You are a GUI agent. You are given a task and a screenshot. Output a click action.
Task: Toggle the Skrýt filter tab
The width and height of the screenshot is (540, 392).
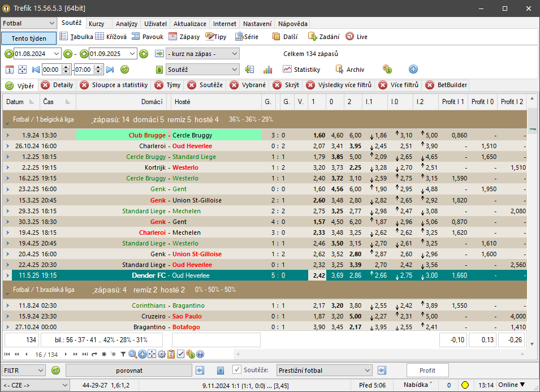coord(286,85)
